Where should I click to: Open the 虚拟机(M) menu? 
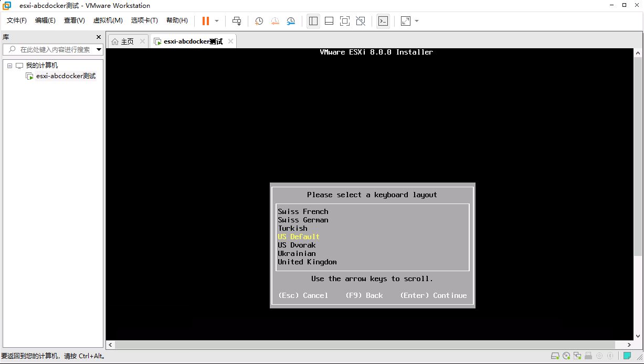108,20
